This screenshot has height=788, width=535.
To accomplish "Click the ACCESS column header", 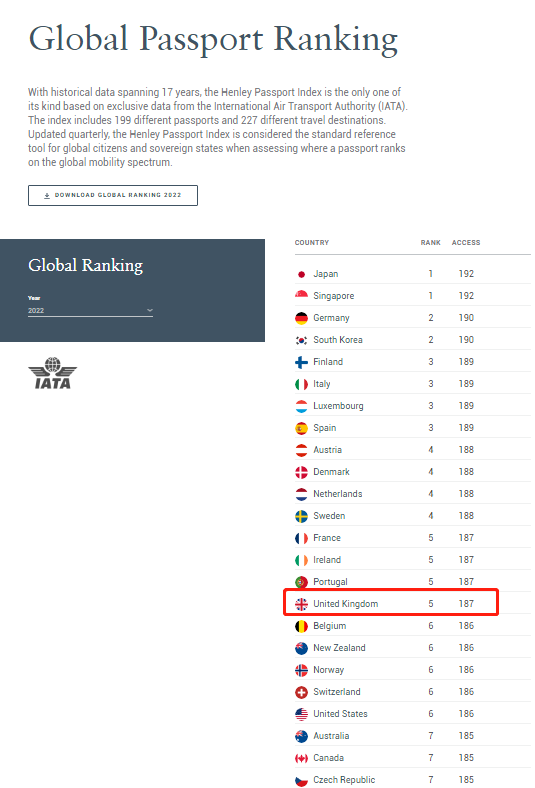I will point(466,243).
